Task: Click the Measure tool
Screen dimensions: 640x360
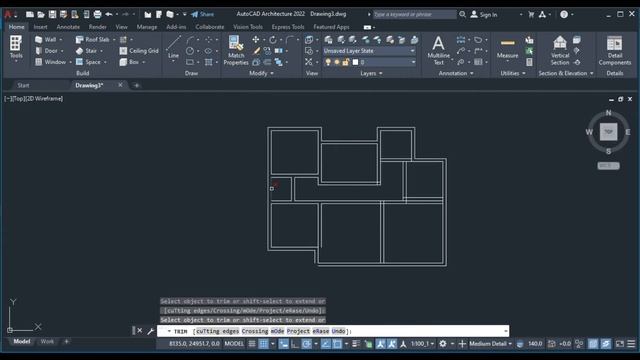Action: point(507,48)
